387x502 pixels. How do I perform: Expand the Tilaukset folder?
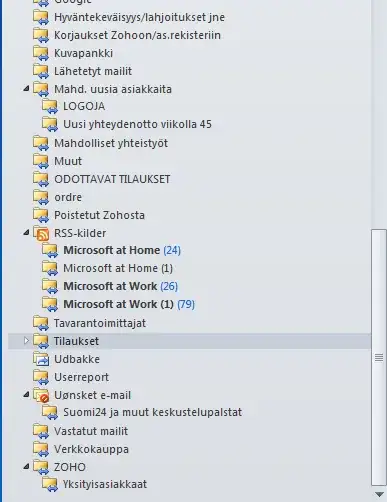pyautogui.click(x=26, y=341)
